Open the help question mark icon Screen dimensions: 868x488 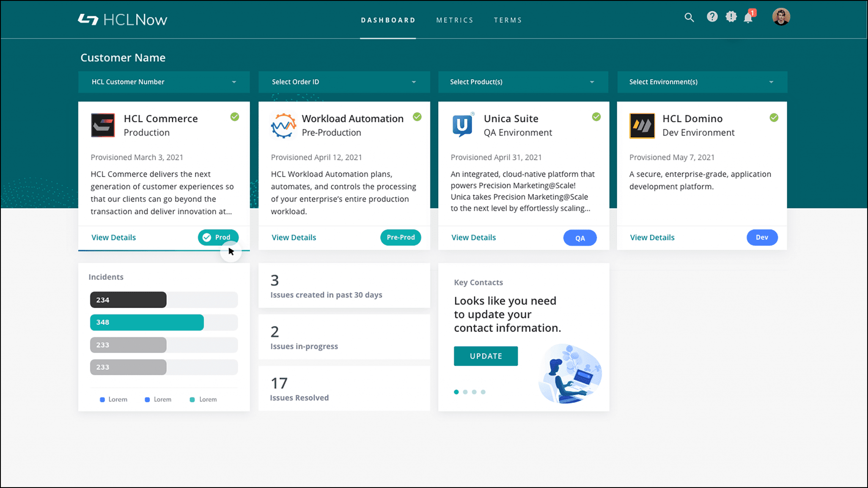point(712,16)
